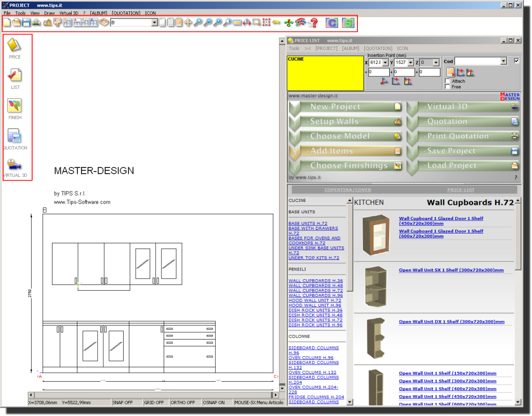Viewport: 532px width, 416px height.
Task: Click the orange filled page icon
Action: pos(179,23)
